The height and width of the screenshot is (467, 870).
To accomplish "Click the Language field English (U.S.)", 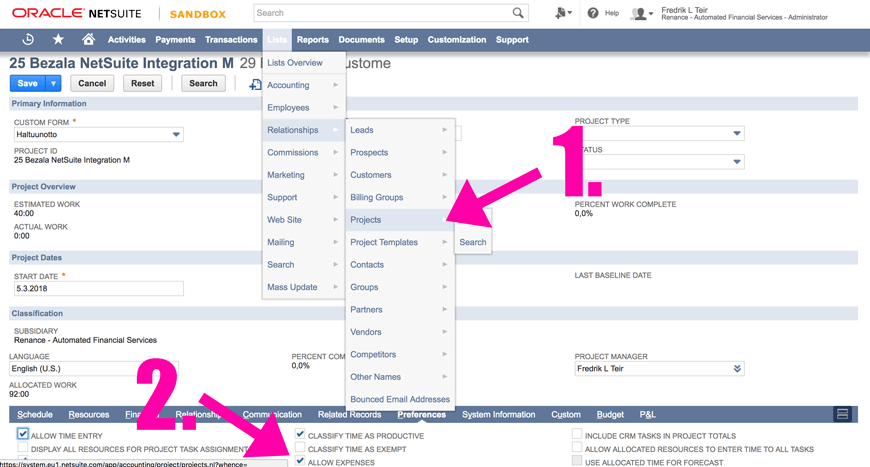I will pyautogui.click(x=94, y=368).
